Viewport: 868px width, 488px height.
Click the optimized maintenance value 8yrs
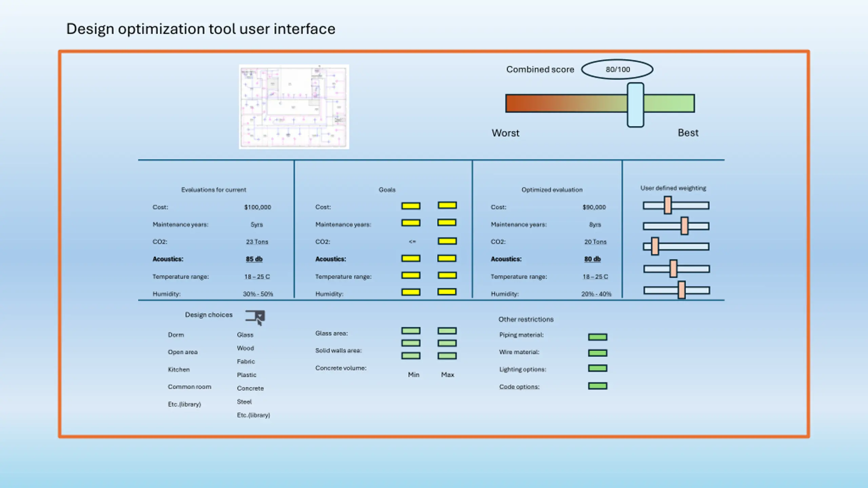coord(595,224)
